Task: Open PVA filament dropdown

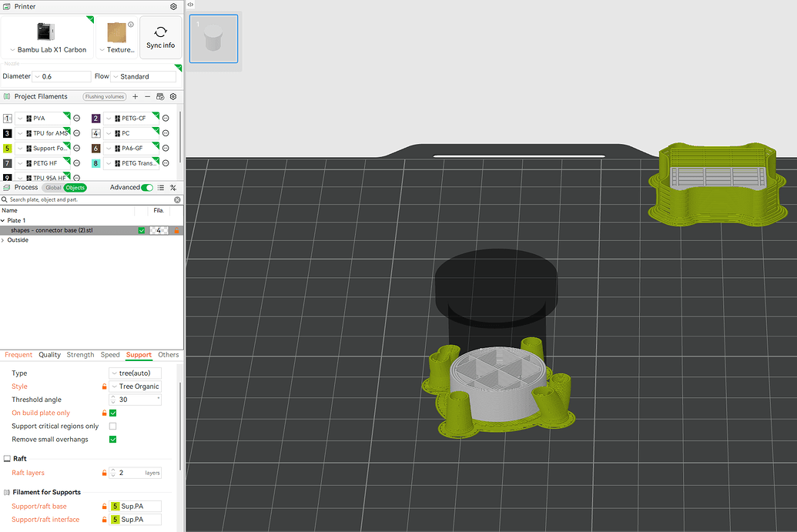Action: (x=42, y=119)
